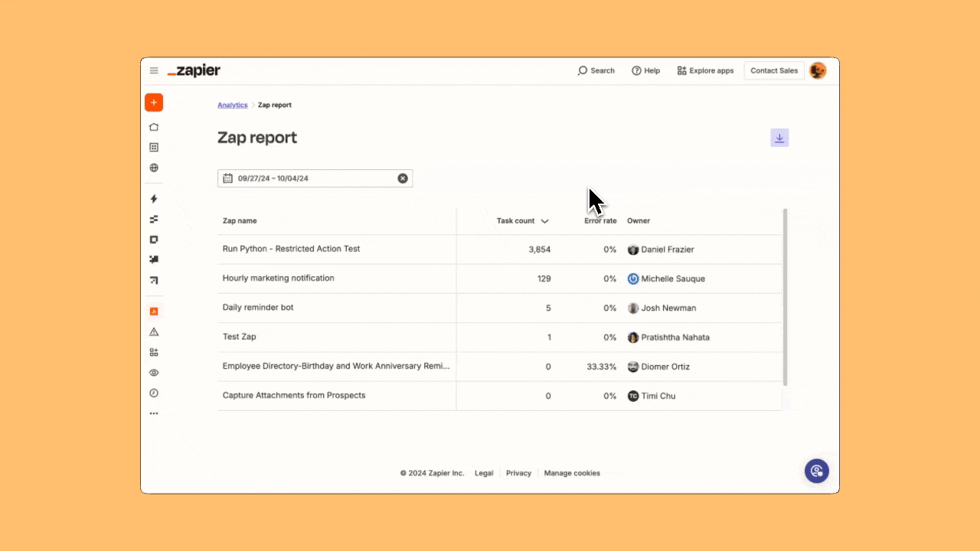Open Zap history clock icon

click(154, 393)
